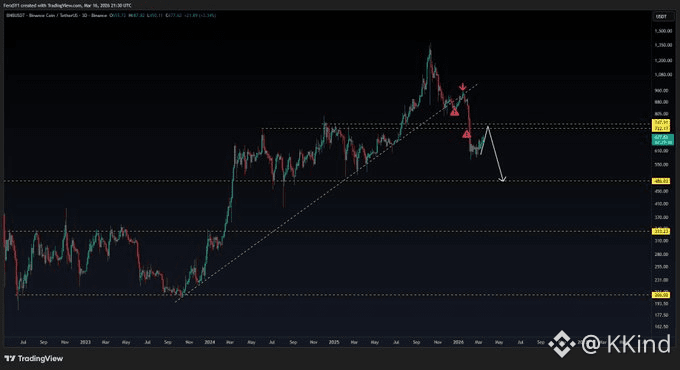Select the white projected price arrow drawing

(493, 153)
